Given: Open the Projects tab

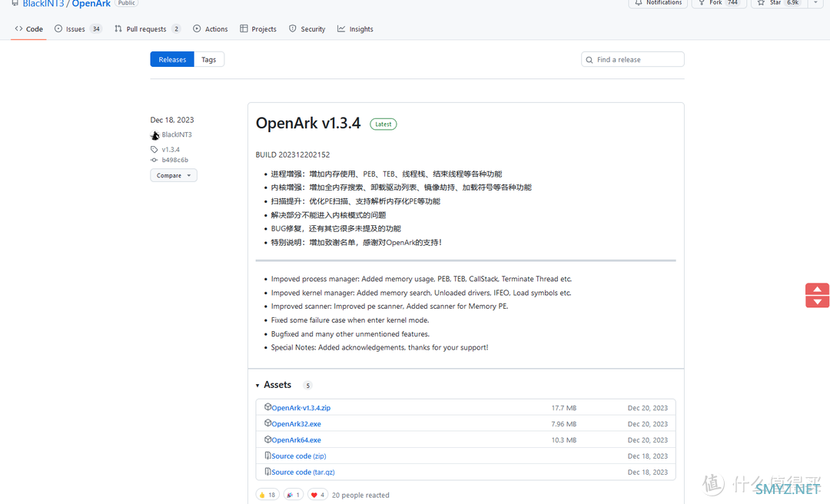Looking at the screenshot, I should [257, 29].
